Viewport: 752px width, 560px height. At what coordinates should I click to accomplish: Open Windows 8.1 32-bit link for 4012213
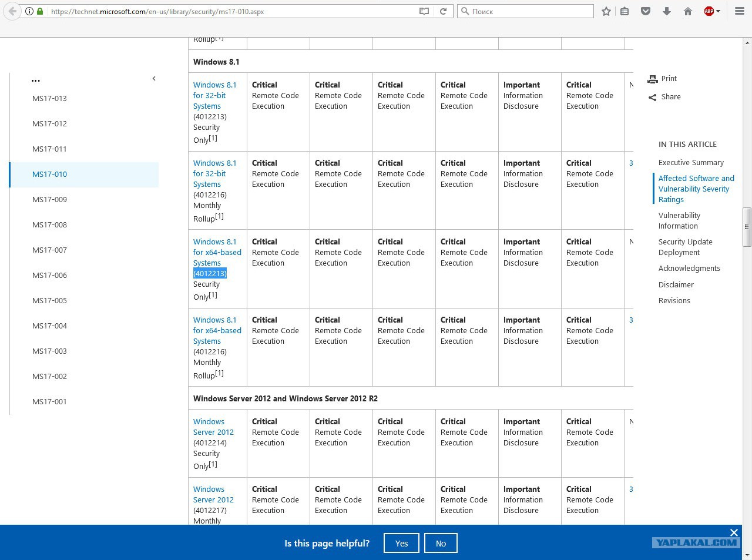214,95
